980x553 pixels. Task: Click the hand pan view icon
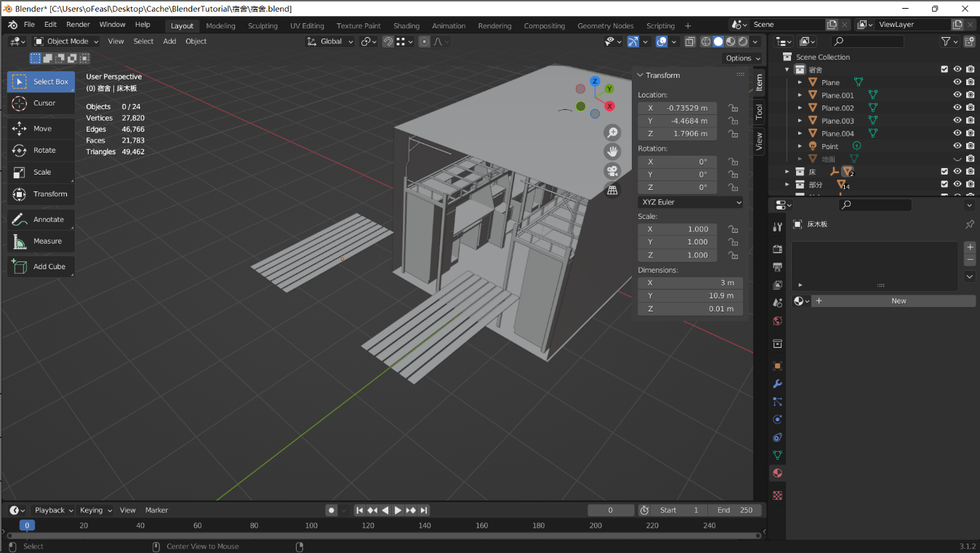pos(612,151)
